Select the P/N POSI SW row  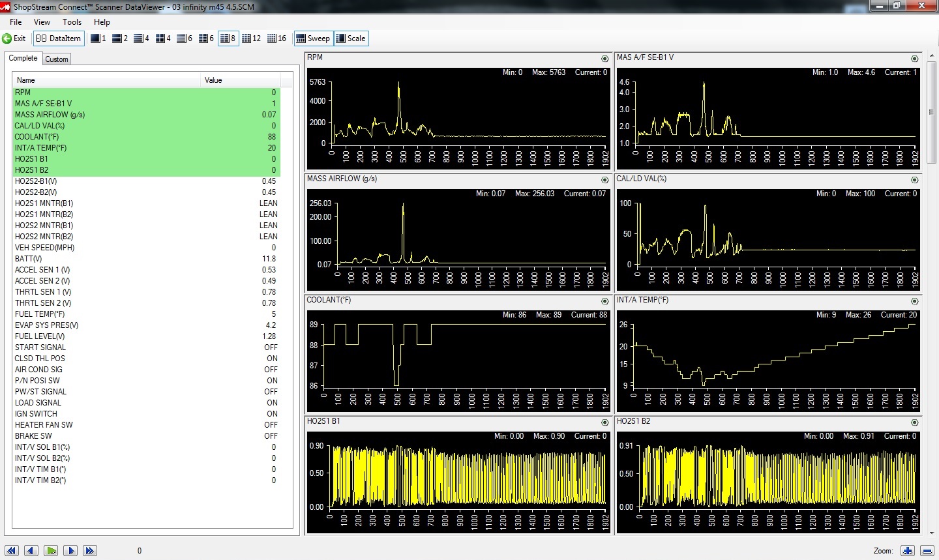[x=146, y=381]
